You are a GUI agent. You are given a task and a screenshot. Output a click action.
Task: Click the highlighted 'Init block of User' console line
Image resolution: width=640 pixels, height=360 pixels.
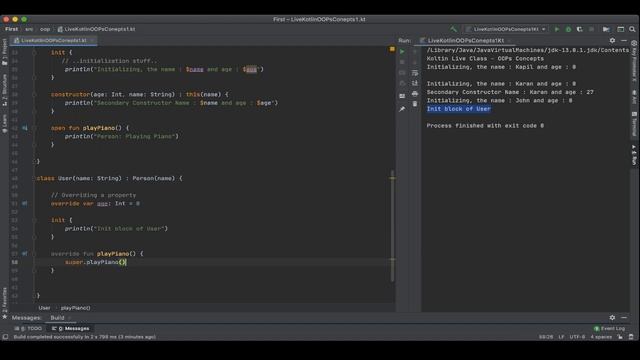pyautogui.click(x=458, y=109)
